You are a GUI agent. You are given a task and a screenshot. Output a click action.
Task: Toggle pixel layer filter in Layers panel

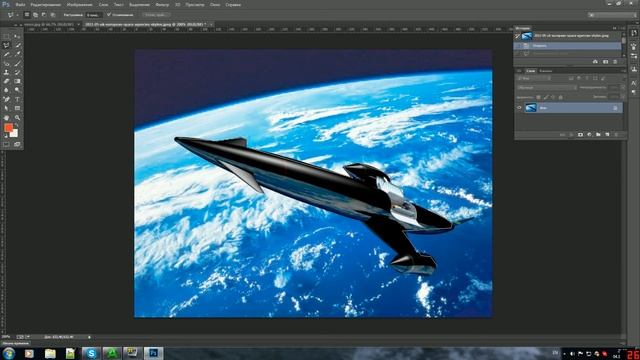coord(571,78)
